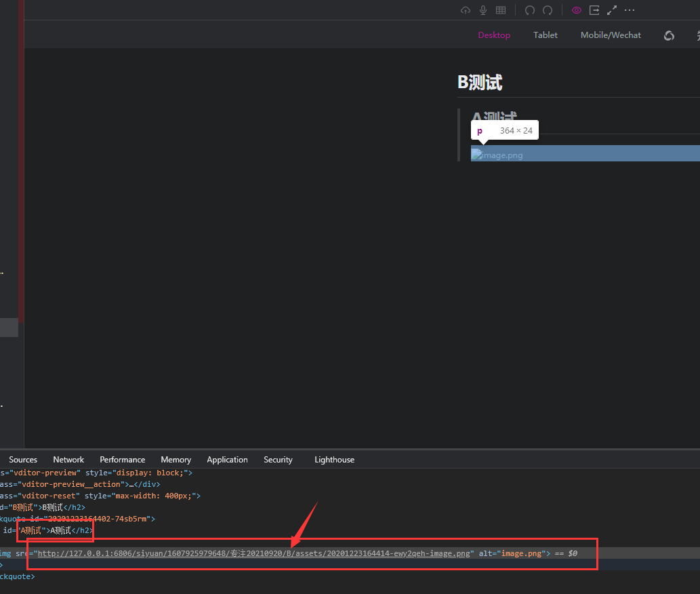This screenshot has width=700, height=594.
Task: Click the cloud upload icon
Action: pyautogui.click(x=466, y=10)
